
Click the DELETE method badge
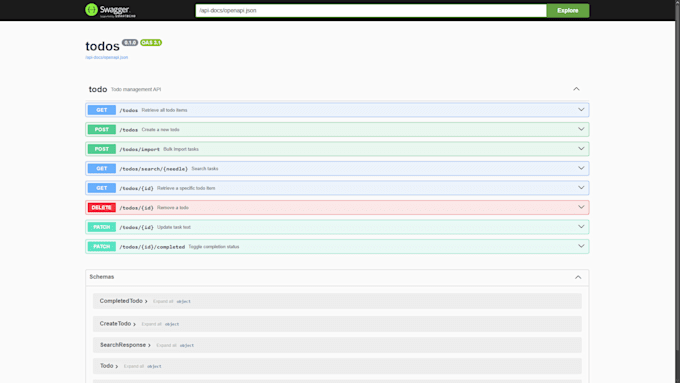coord(101,207)
